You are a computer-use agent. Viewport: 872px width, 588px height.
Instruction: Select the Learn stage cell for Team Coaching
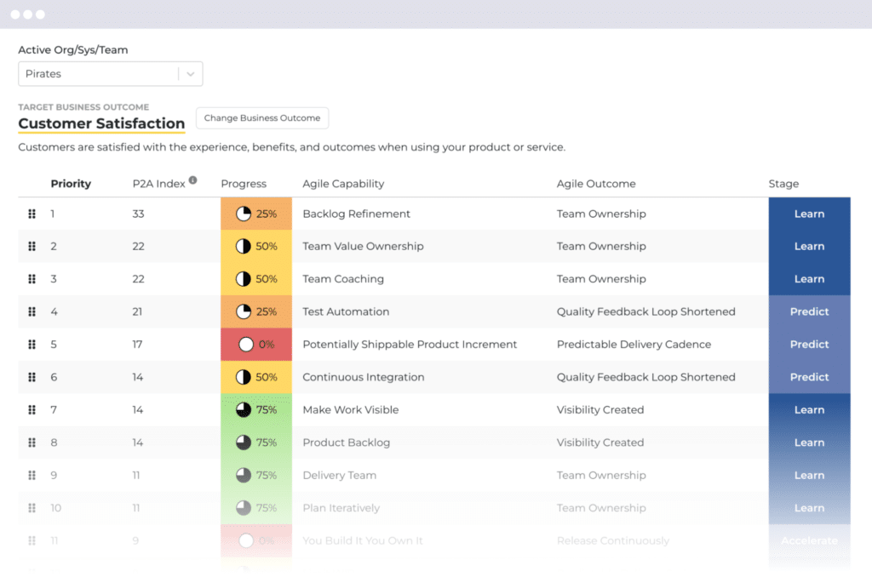[x=809, y=279]
